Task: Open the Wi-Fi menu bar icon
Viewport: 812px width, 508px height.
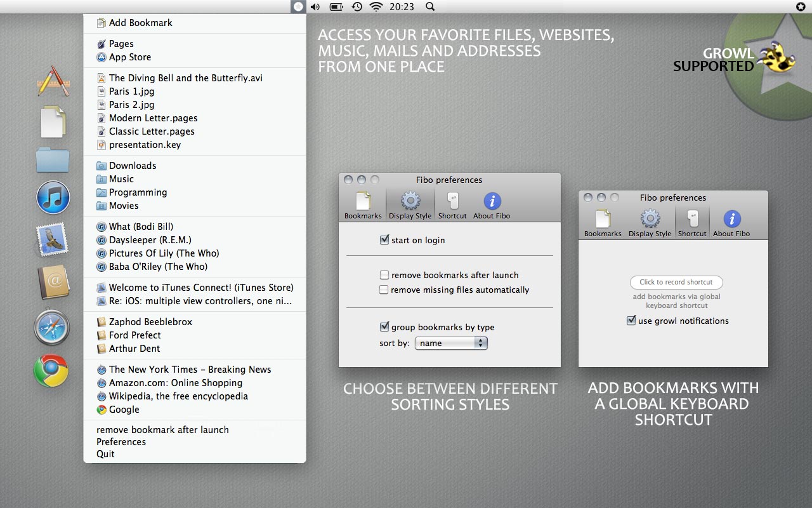Action: [376, 7]
